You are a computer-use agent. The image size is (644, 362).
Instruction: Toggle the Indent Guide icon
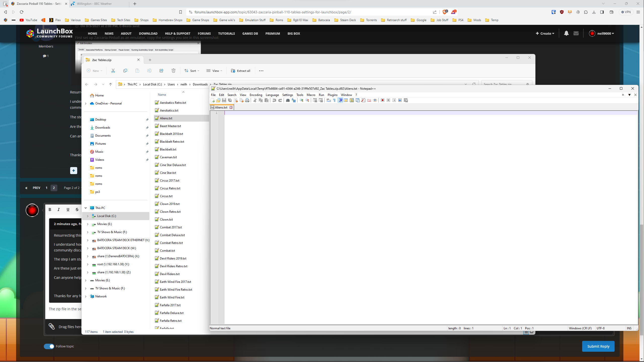click(340, 100)
